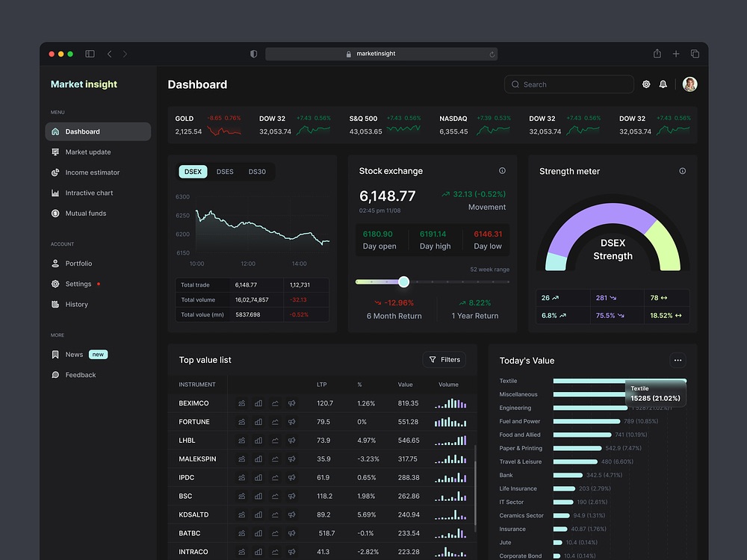Click KDSALTD row's megaphone icon
Viewport: 747px width, 560px height.
pyautogui.click(x=291, y=514)
